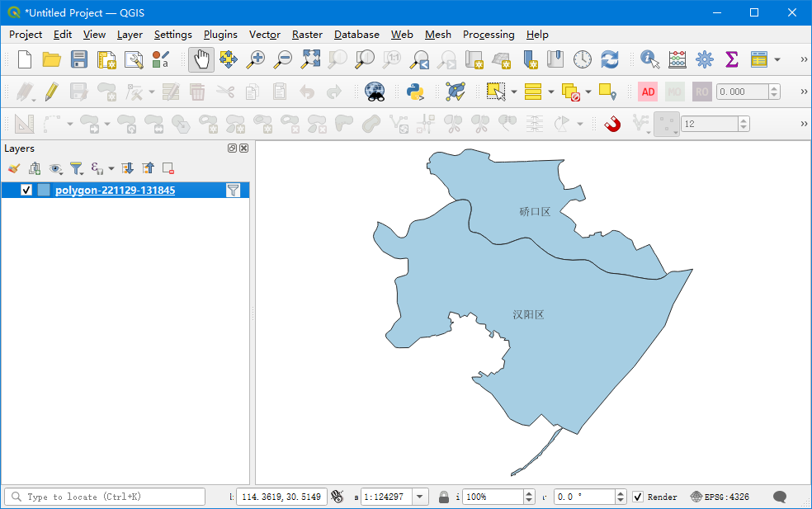
Task: Click the magnifier field showing 100%
Action: tap(493, 497)
